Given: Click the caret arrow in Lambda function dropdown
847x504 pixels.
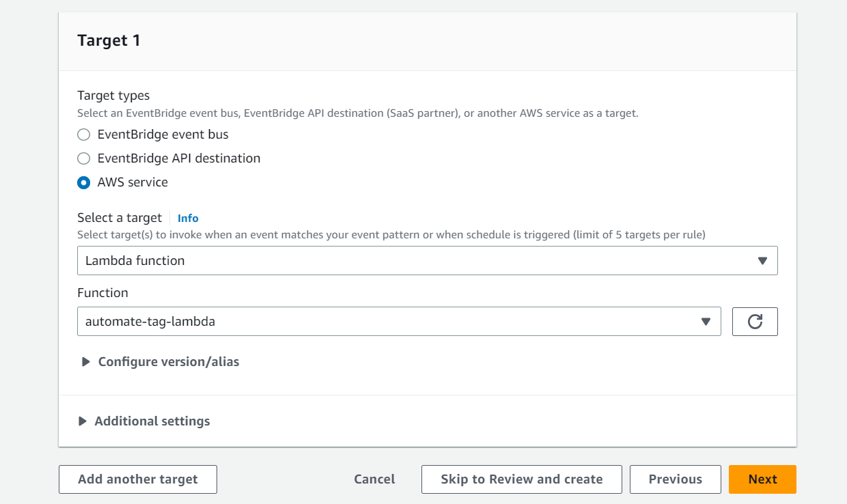Looking at the screenshot, I should 763,261.
